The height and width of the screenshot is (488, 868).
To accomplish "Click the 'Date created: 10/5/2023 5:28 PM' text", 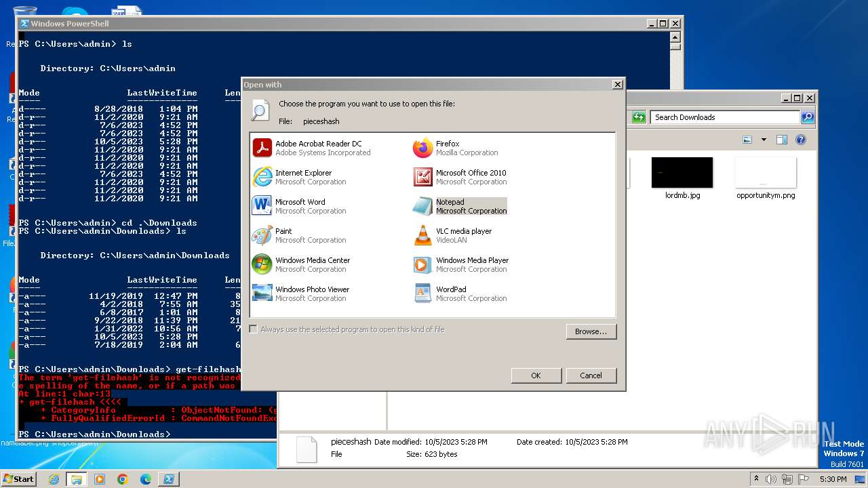I will tap(572, 442).
